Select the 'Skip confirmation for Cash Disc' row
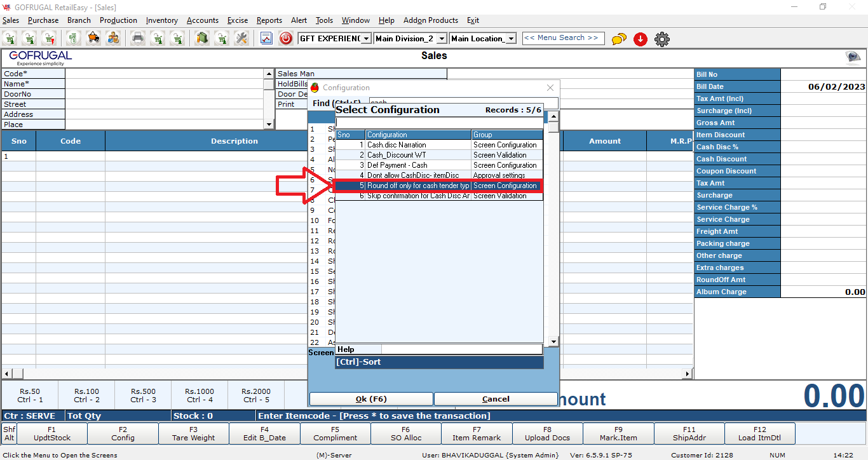The height and width of the screenshot is (460, 868). click(439, 196)
